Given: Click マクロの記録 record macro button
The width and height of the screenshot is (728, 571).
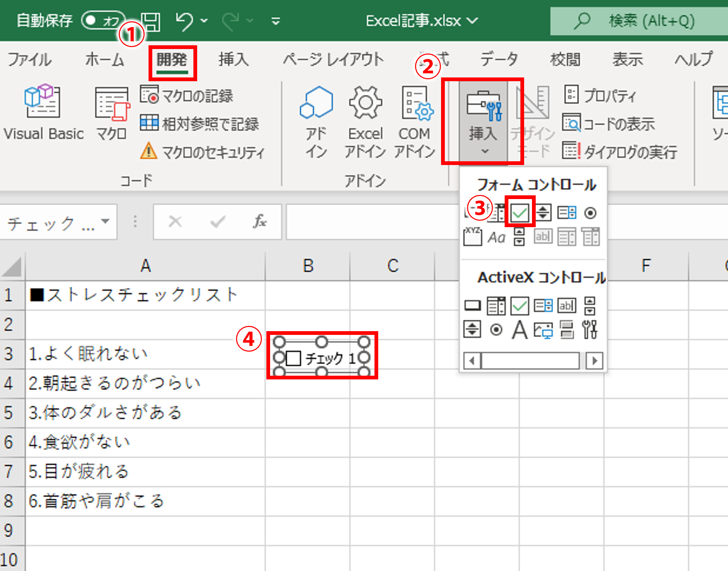Looking at the screenshot, I should (187, 96).
